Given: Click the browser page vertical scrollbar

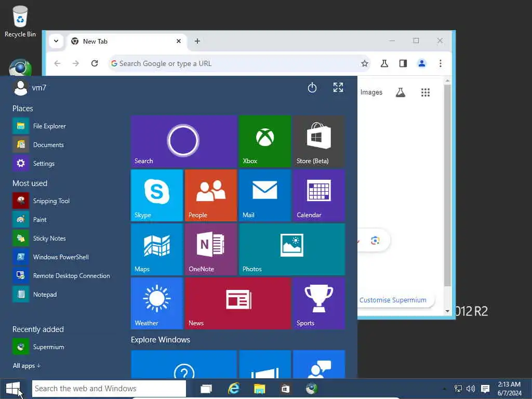Looking at the screenshot, I should (x=447, y=185).
